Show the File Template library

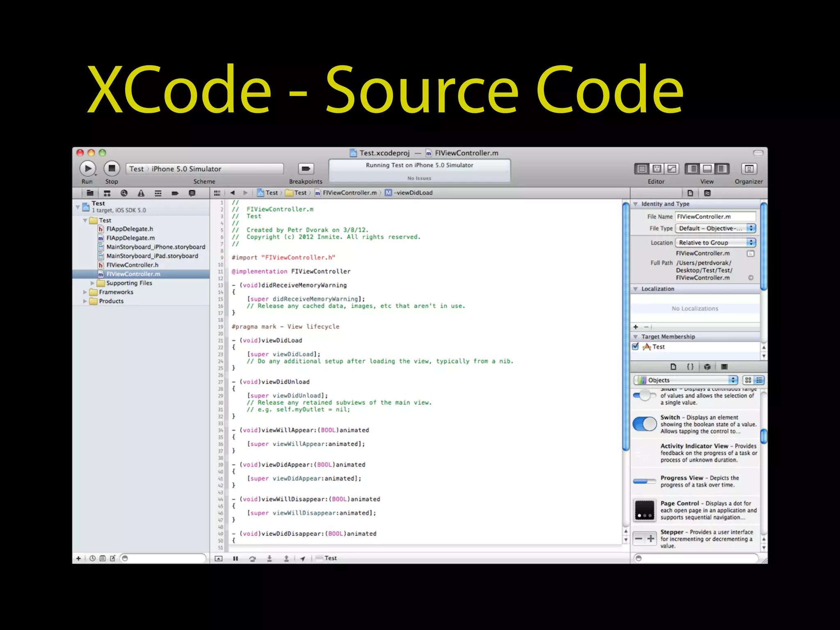tap(673, 367)
